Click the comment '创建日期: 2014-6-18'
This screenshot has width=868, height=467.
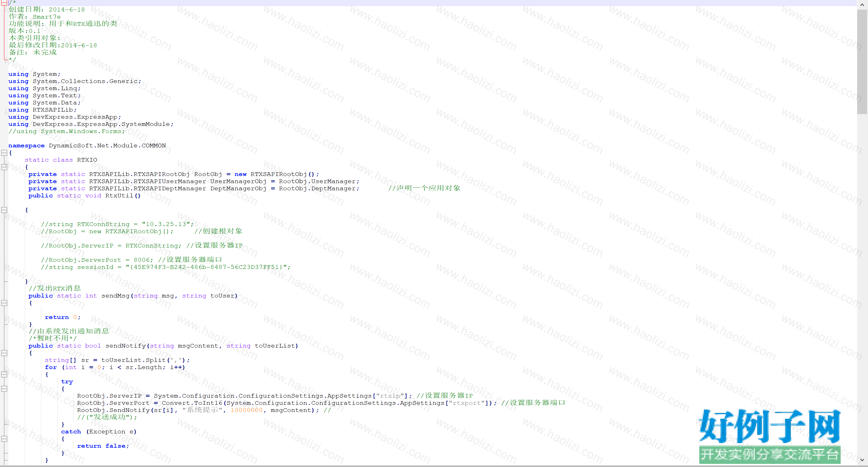(47, 9)
